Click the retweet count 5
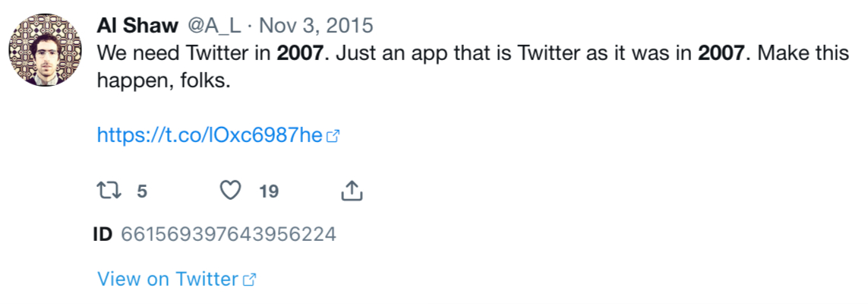Image resolution: width=868 pixels, height=304 pixels. tap(141, 192)
